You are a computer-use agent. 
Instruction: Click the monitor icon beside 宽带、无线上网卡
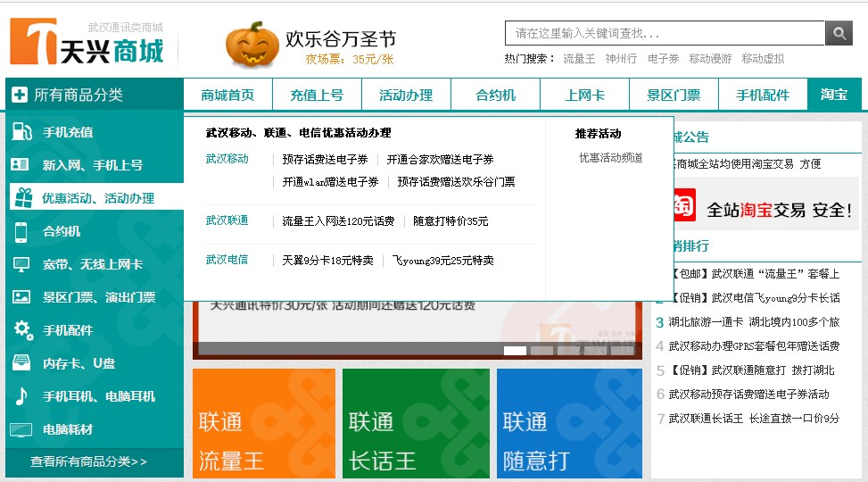point(21,264)
